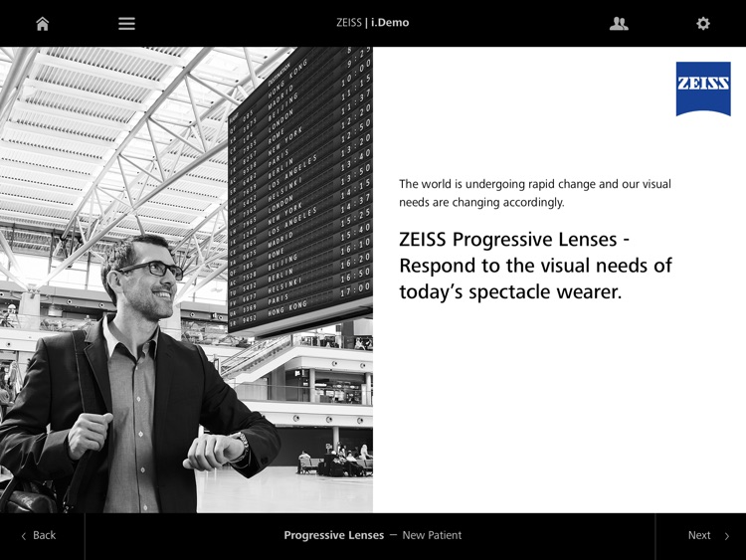The height and width of the screenshot is (560, 746).
Task: Click 'New Patient' footer label
Action: pyautogui.click(x=432, y=535)
